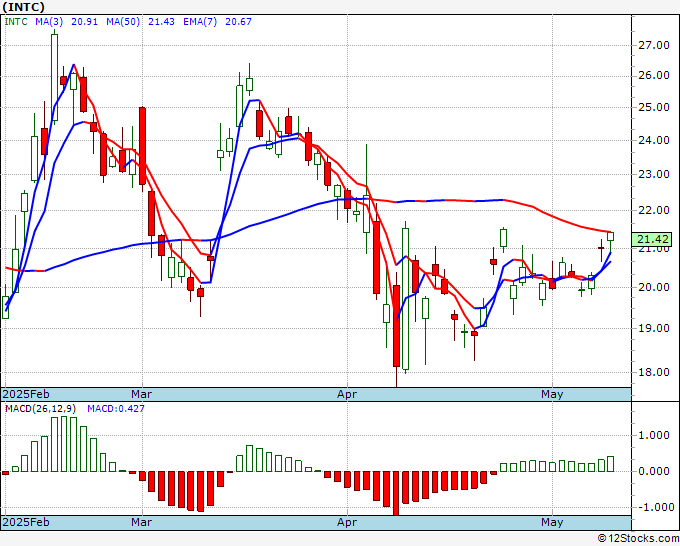680x546 pixels.
Task: Click the MACD:0.427 value label
Action: [x=116, y=409]
